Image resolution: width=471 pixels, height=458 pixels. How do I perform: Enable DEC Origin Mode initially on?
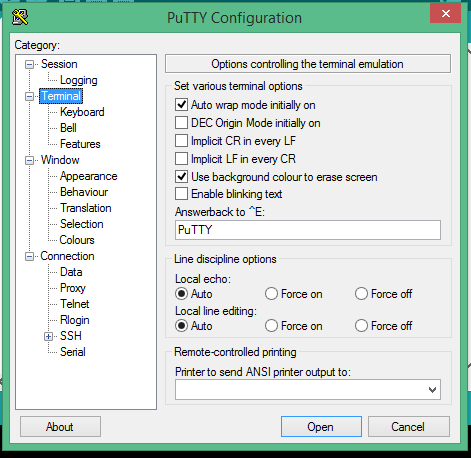pos(181,123)
